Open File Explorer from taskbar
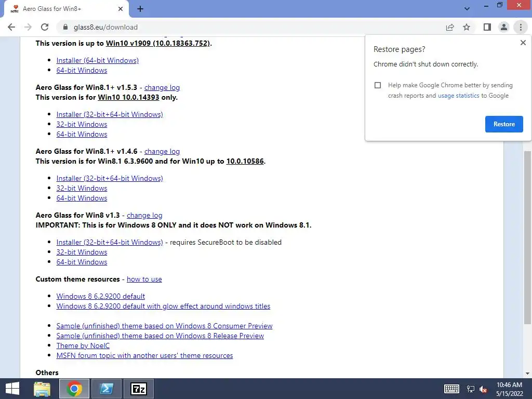Screen dimensions: 532x399 click(x=42, y=389)
